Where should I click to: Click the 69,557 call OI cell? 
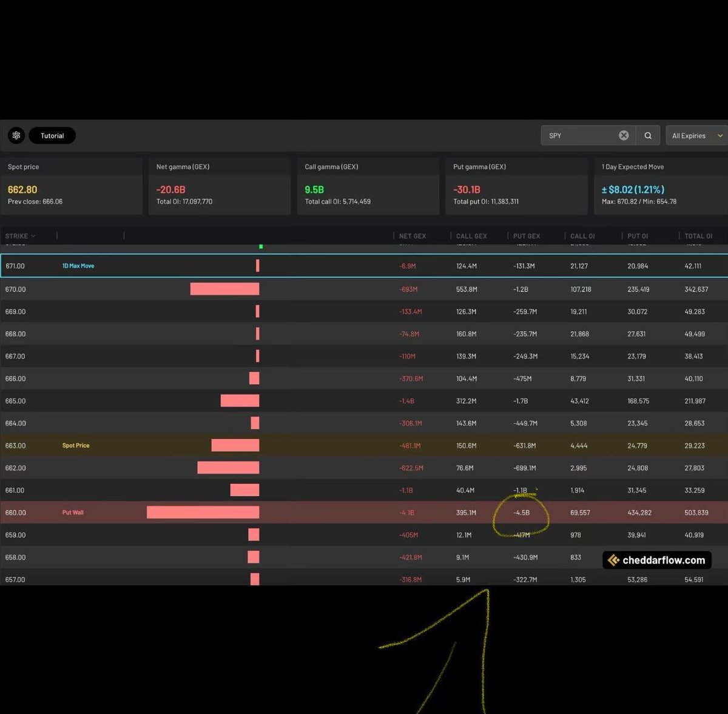[580, 513]
